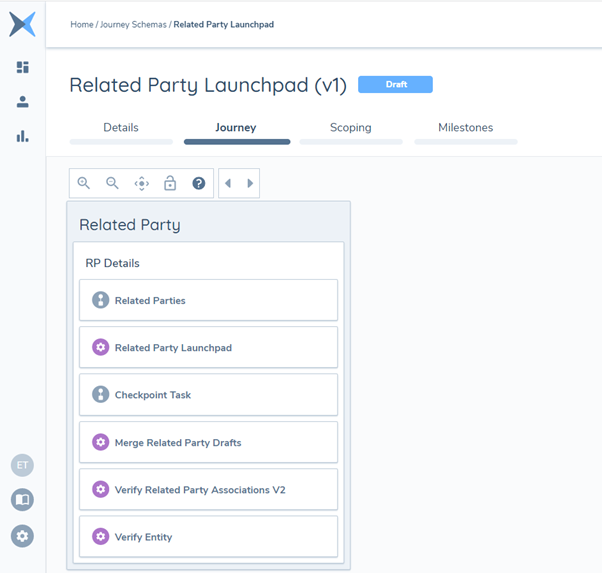The height and width of the screenshot is (573, 602).
Task: Switch to the Scoping tab
Action: 350,128
